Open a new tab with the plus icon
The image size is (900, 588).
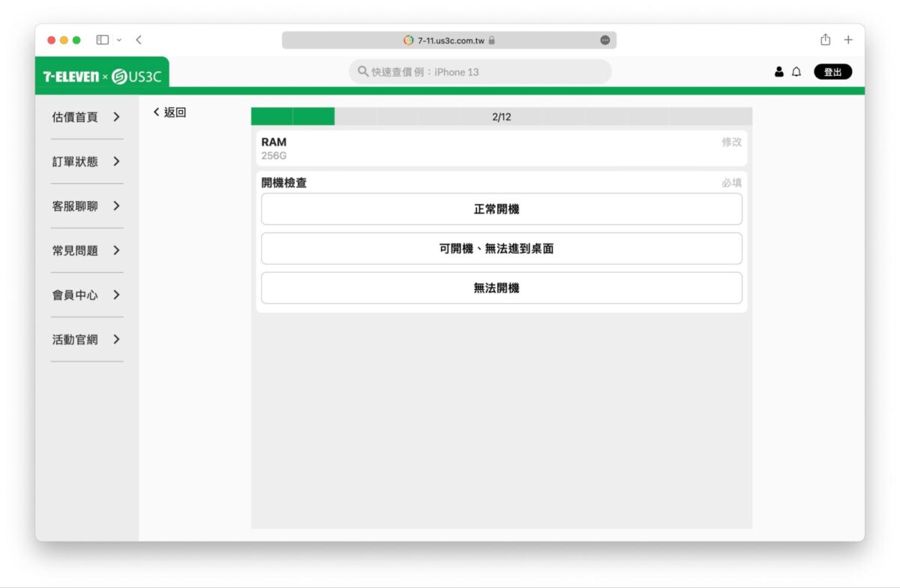848,40
